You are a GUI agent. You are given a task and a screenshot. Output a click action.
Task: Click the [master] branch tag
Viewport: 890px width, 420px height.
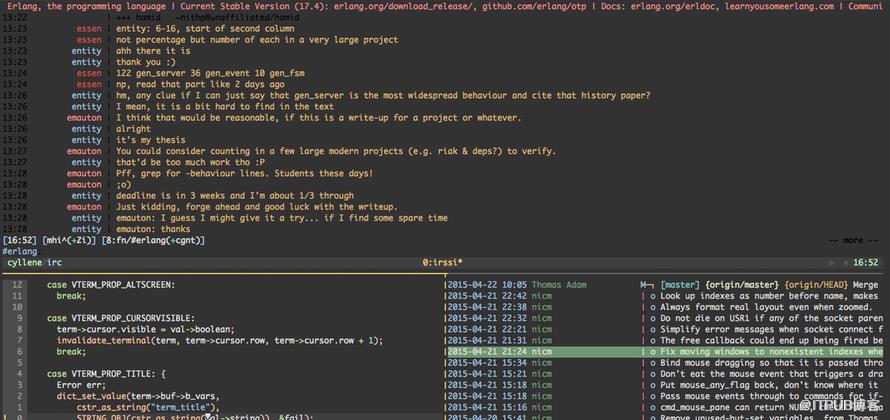tap(681, 285)
